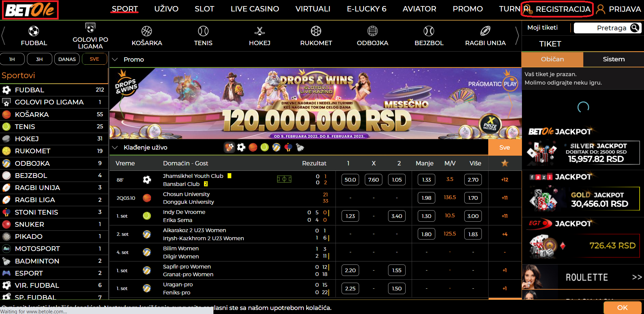Filter live betting by football icon
644x314 pixels.
click(241, 147)
